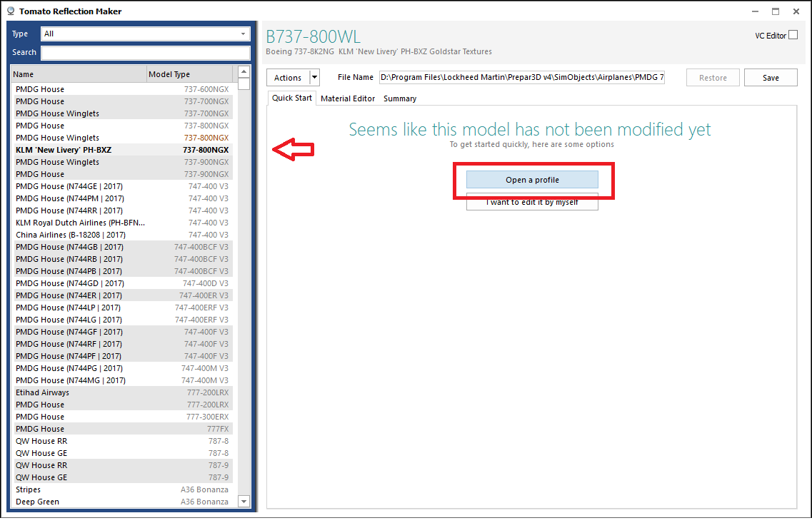Select China Airlines (B-18208 | 2017) row
This screenshot has width=812, height=523.
122,235
